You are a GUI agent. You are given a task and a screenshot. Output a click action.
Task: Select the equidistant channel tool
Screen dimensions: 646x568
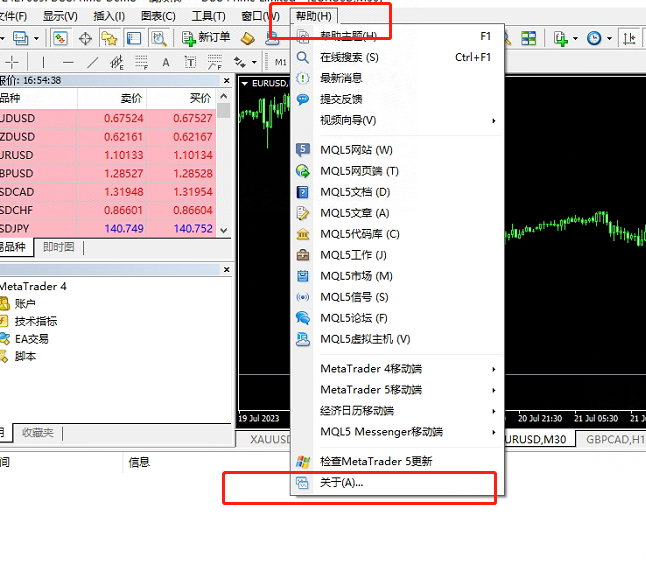pos(117,63)
